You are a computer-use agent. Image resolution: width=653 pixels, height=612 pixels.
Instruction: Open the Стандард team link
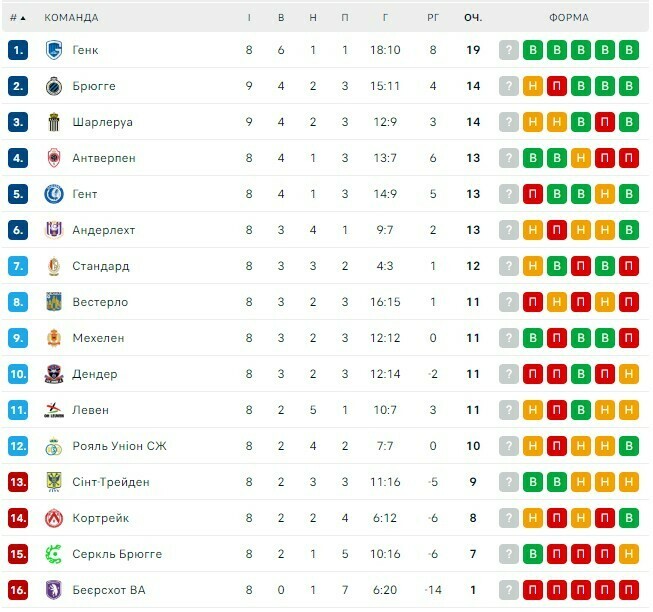coord(101,266)
